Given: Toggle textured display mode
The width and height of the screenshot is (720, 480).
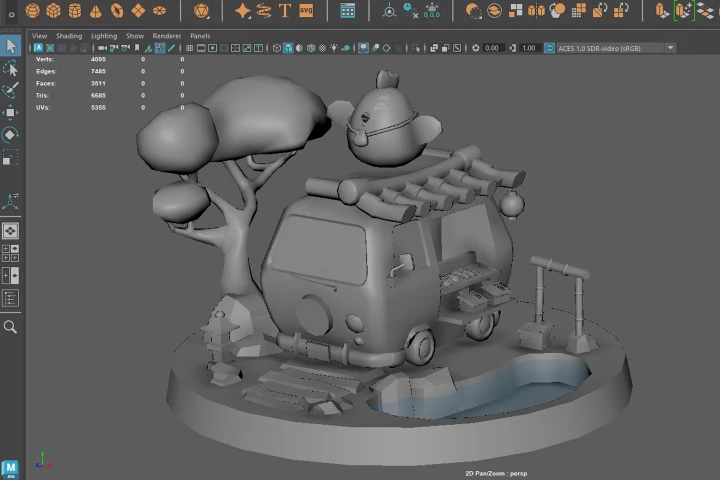Looking at the screenshot, I should pos(322,48).
